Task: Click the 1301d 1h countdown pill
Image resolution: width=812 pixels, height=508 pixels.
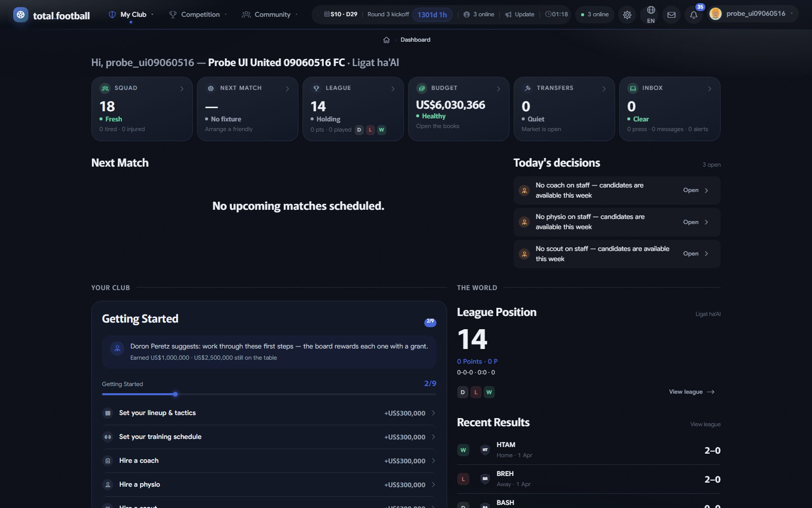Action: (x=432, y=15)
